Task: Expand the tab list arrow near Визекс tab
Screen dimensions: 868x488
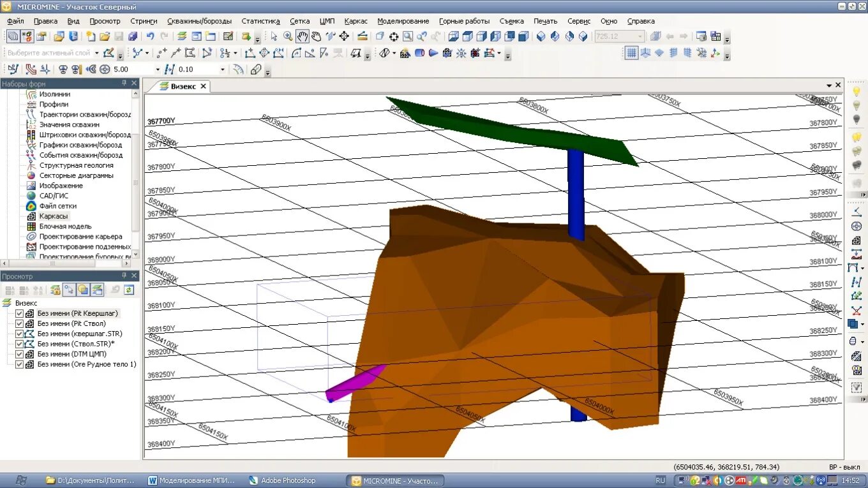Action: pyautogui.click(x=828, y=85)
